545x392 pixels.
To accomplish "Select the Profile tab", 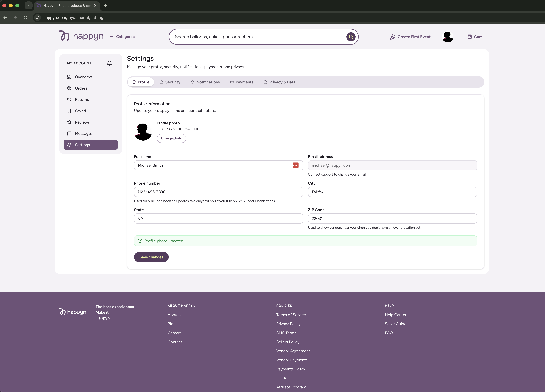I will coord(141,82).
